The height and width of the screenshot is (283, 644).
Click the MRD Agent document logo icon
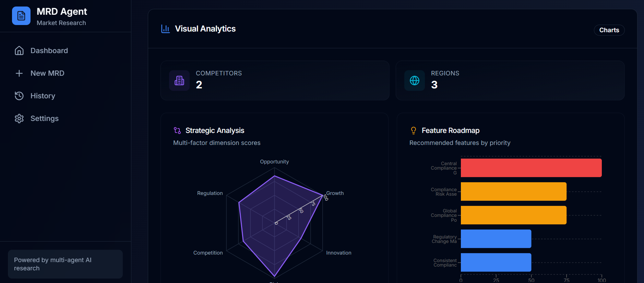point(21,15)
